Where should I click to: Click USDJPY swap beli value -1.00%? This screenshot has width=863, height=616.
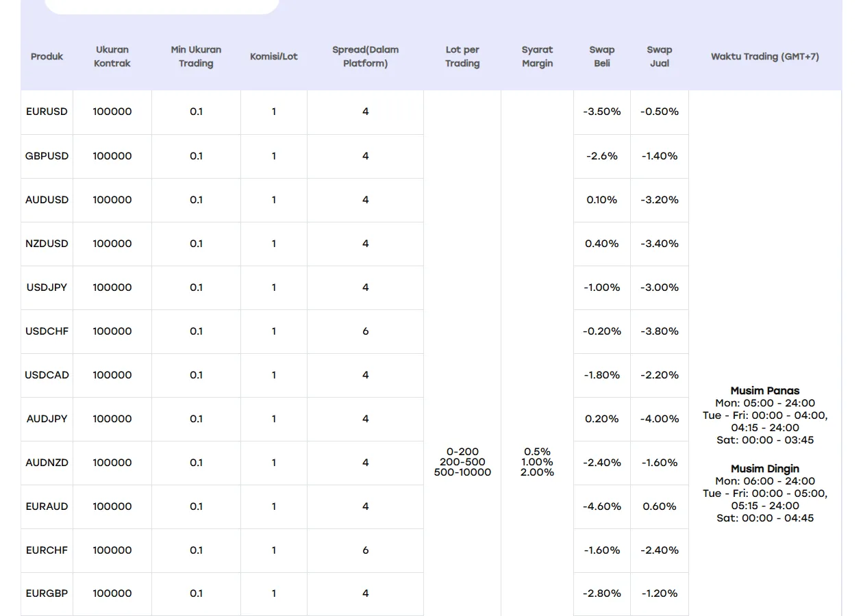coord(602,287)
